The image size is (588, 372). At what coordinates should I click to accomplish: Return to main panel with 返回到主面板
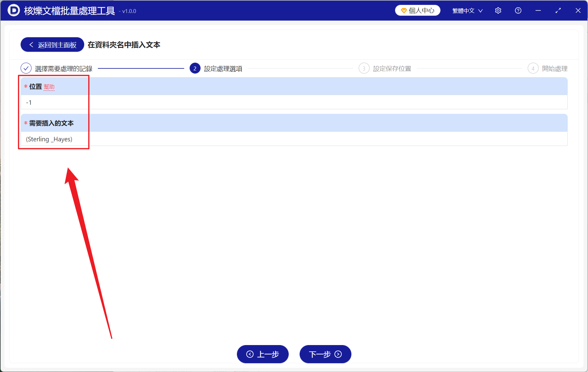click(52, 45)
